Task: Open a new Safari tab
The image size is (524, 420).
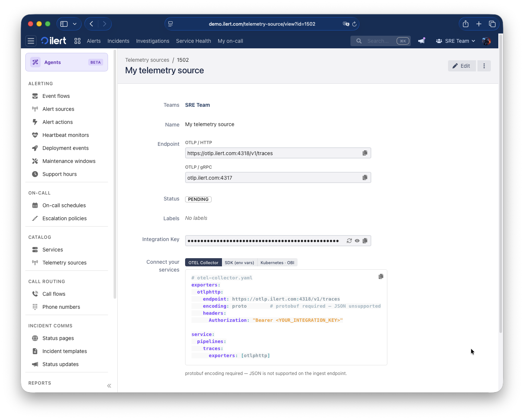Action: click(x=479, y=24)
